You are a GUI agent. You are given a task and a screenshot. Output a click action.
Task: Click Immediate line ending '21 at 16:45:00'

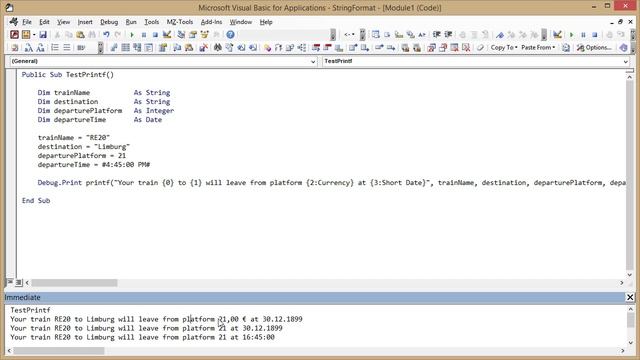click(142, 337)
